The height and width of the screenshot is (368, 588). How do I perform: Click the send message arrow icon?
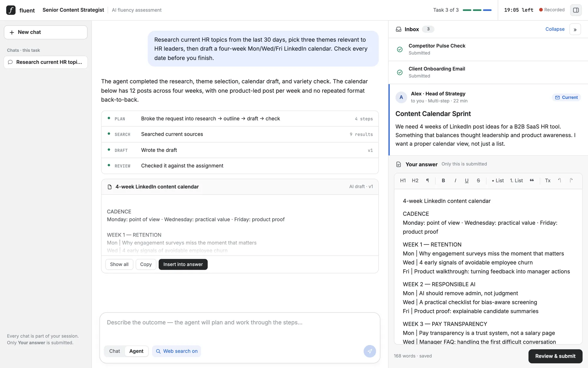pos(370,351)
